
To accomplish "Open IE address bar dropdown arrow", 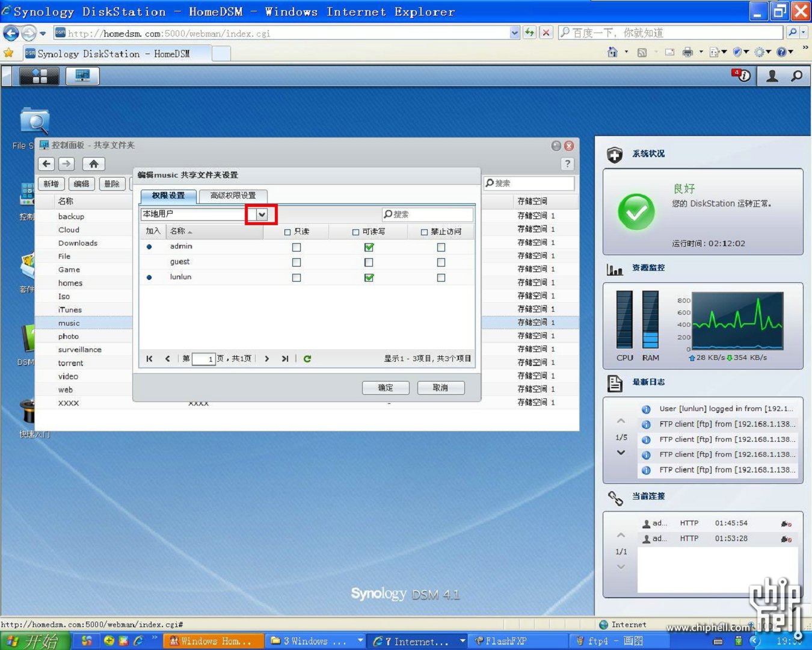I will pos(515,32).
